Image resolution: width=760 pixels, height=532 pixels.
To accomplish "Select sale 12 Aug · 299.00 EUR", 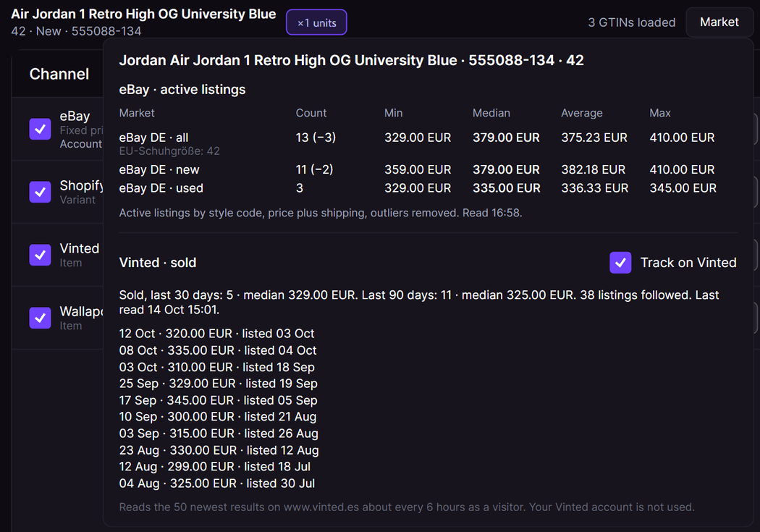I will pos(215,467).
